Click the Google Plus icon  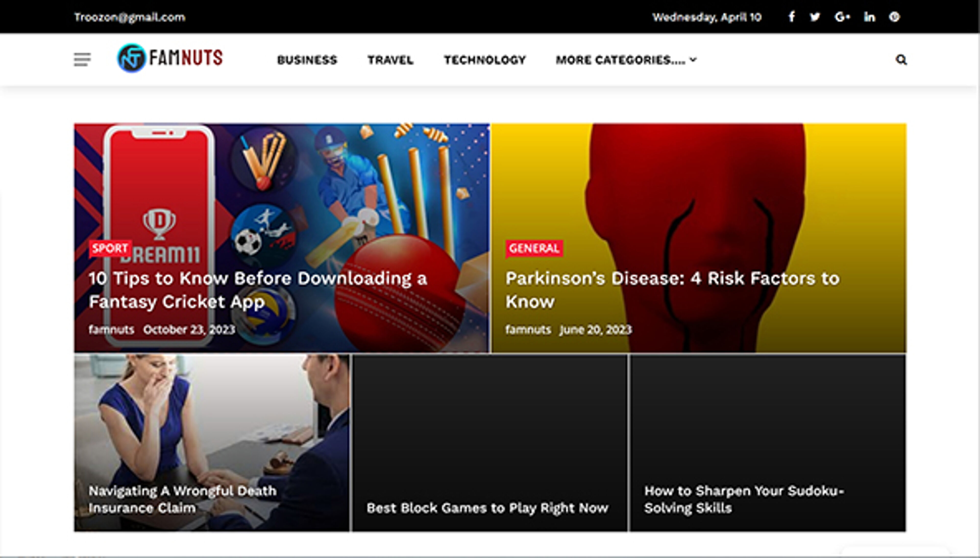[842, 17]
